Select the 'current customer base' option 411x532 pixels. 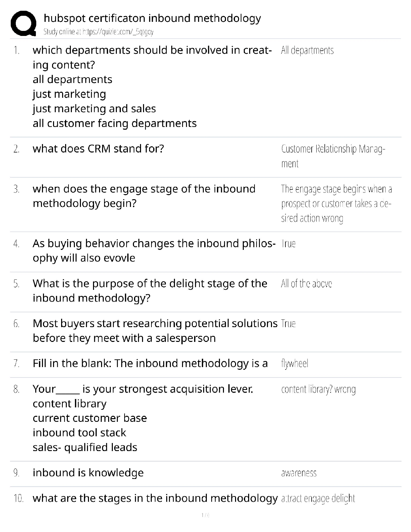90,418
